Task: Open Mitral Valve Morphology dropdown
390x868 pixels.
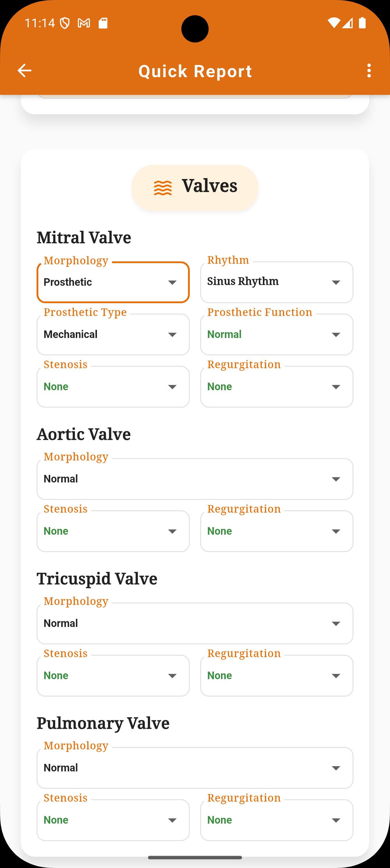Action: coord(113,282)
